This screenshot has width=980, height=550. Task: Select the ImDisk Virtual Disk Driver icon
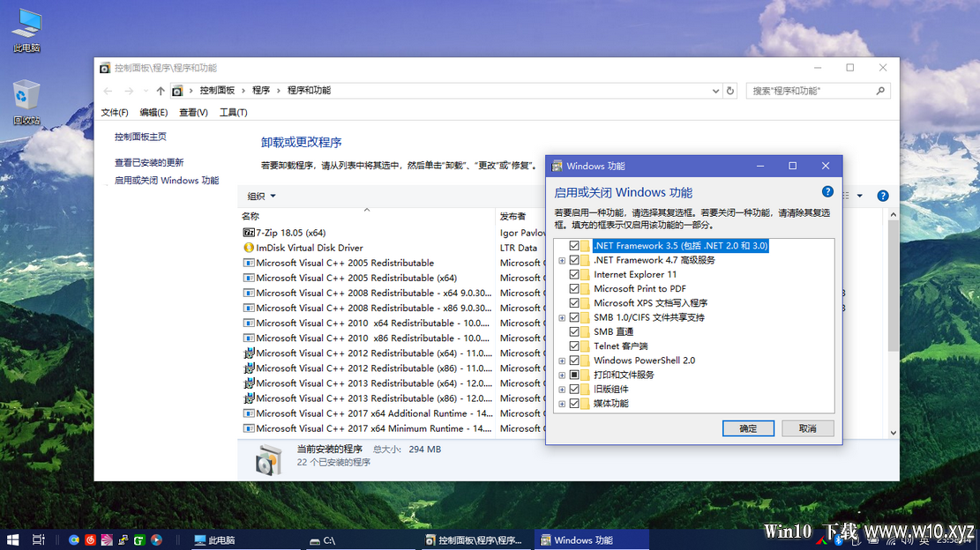coord(248,248)
